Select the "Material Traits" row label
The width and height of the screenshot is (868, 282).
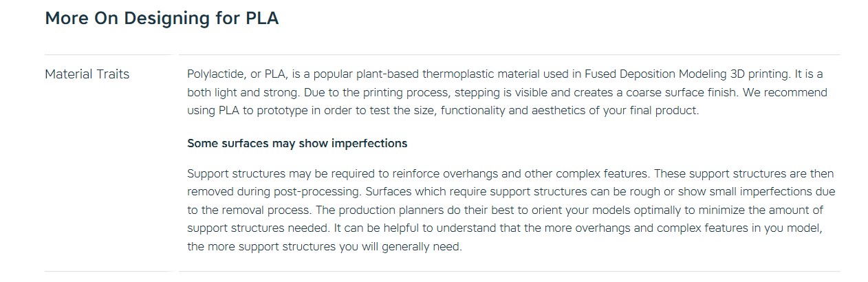[x=87, y=74]
